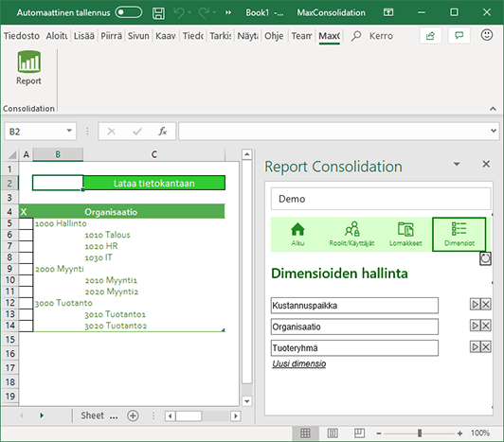Show more quick access commands
This screenshot has height=442, width=504.
click(x=228, y=13)
